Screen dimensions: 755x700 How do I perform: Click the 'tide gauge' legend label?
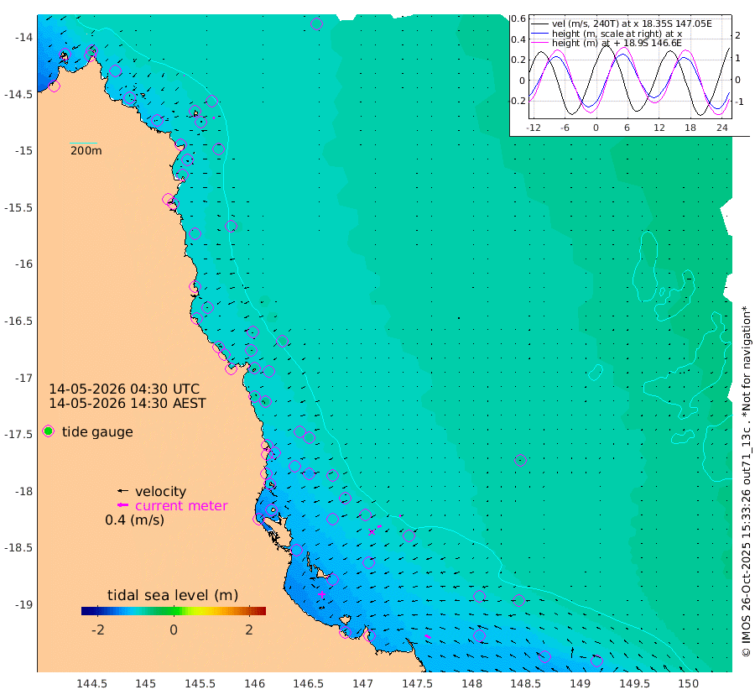[97, 431]
